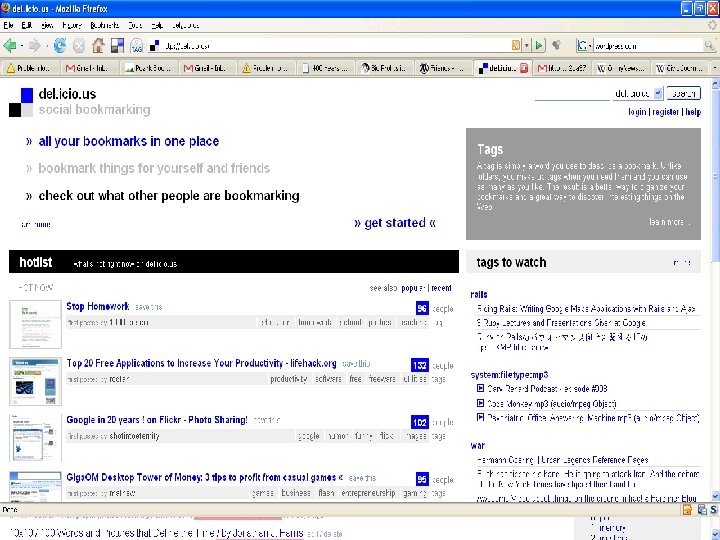This screenshot has height=540, width=720.
Task: Open the File menu
Action: (8, 25)
